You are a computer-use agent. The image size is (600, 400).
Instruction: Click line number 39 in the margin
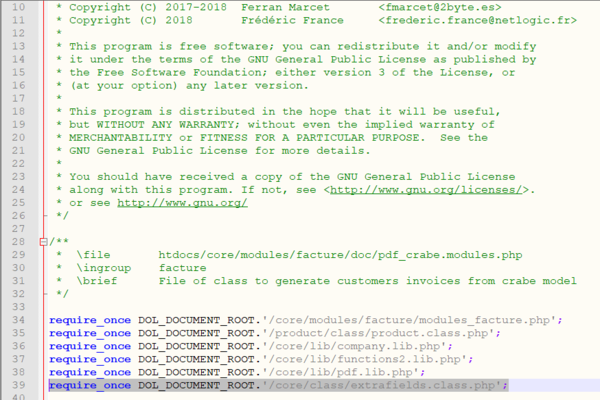[x=18, y=384]
